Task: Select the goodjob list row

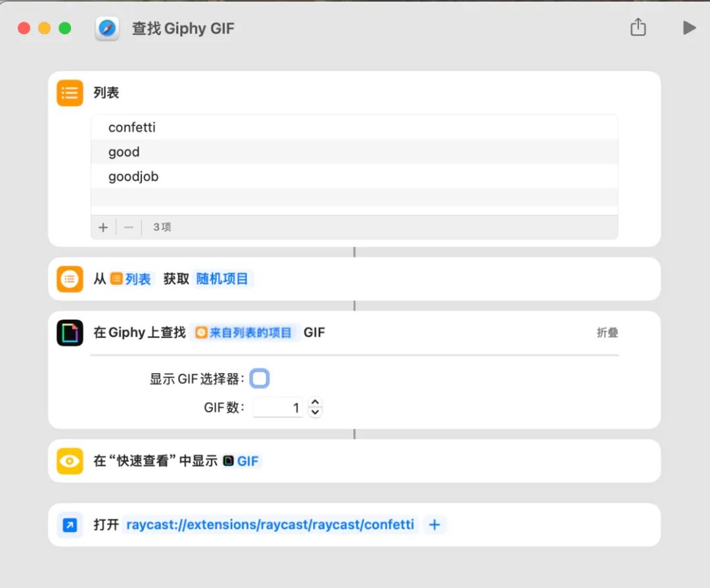Action: pyautogui.click(x=354, y=176)
